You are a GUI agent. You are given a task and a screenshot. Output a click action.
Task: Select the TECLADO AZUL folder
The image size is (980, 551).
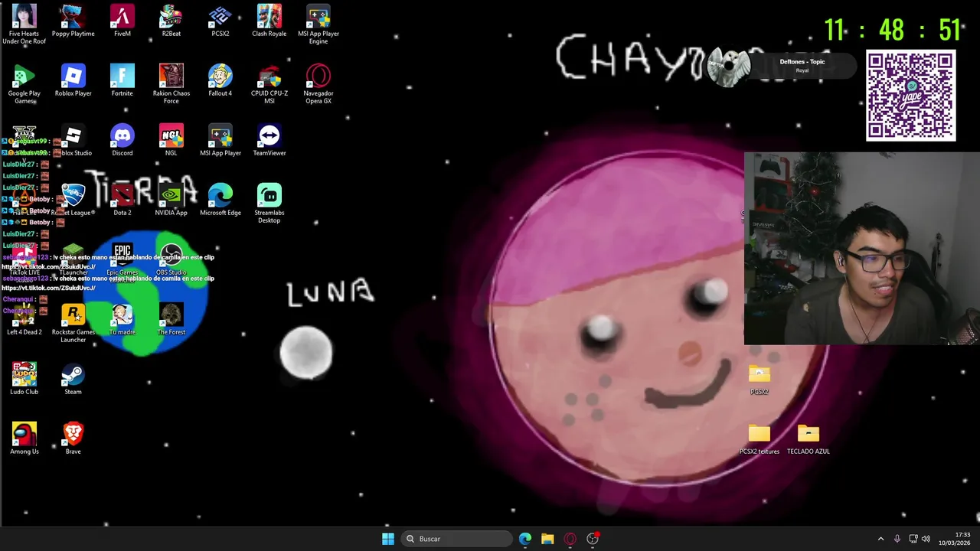[x=808, y=439]
